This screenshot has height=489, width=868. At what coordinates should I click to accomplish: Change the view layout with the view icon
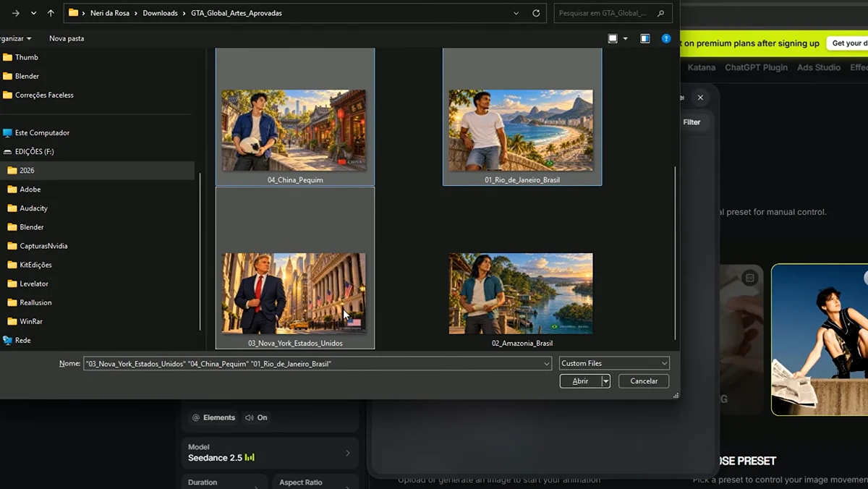[x=613, y=38]
